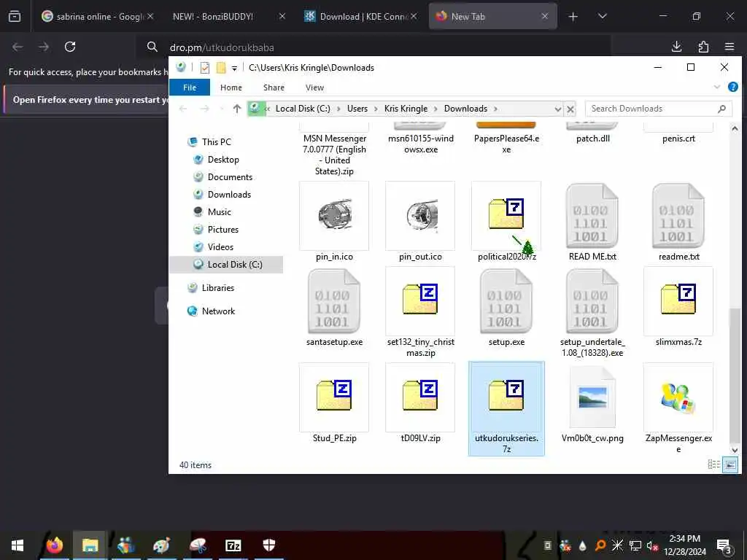747x560 pixels.
Task: Reload the Firefox page
Action: tap(70, 47)
